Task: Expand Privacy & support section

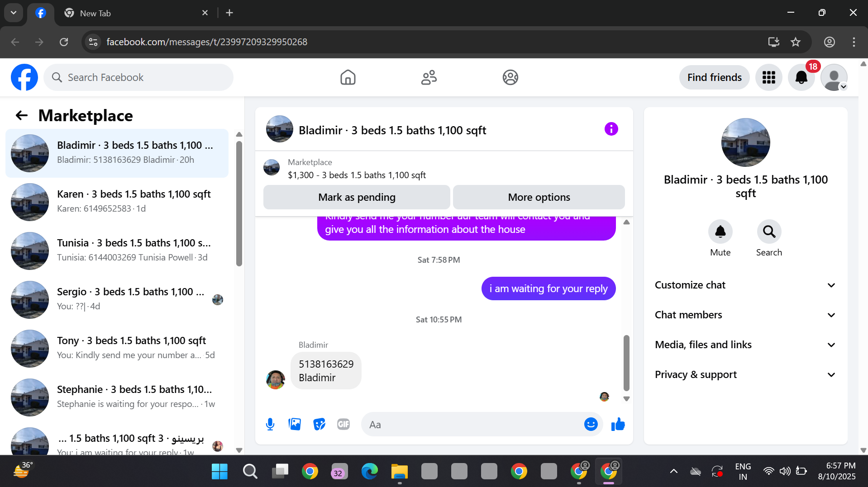Action: pyautogui.click(x=745, y=374)
